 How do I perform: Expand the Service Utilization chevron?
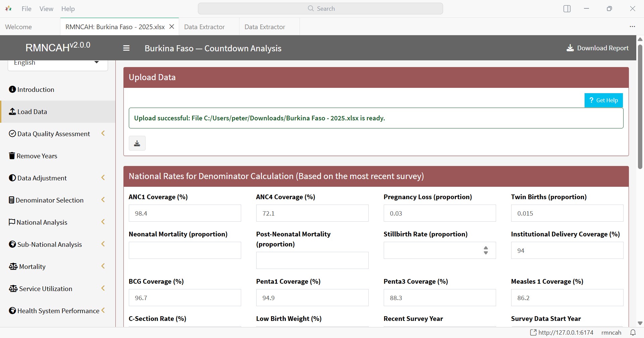[103, 288]
